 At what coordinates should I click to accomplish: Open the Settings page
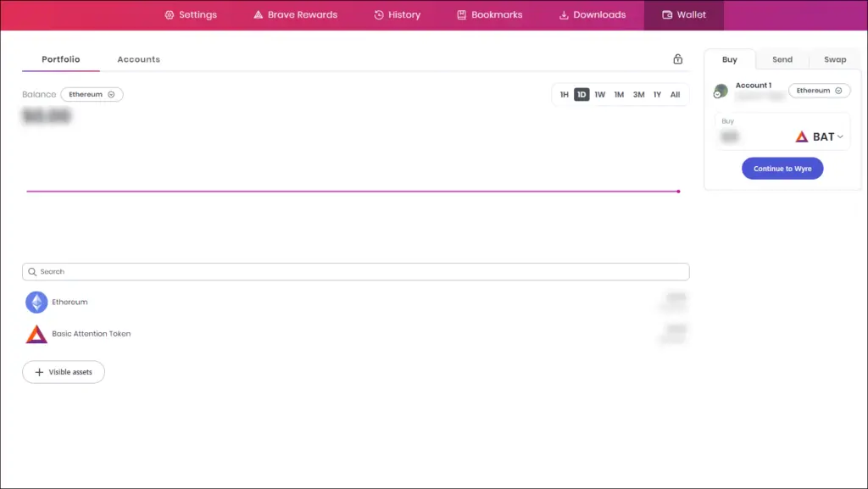tap(191, 15)
